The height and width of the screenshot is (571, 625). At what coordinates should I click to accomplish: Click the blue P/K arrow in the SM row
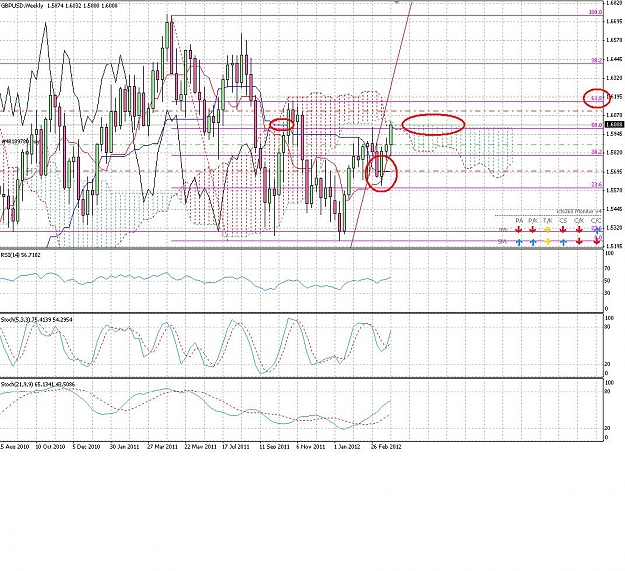coord(533,241)
